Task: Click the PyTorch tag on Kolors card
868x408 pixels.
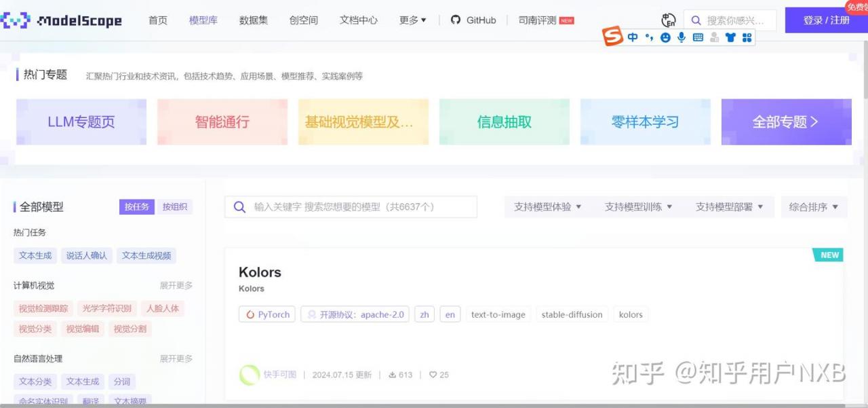Action: [x=267, y=314]
